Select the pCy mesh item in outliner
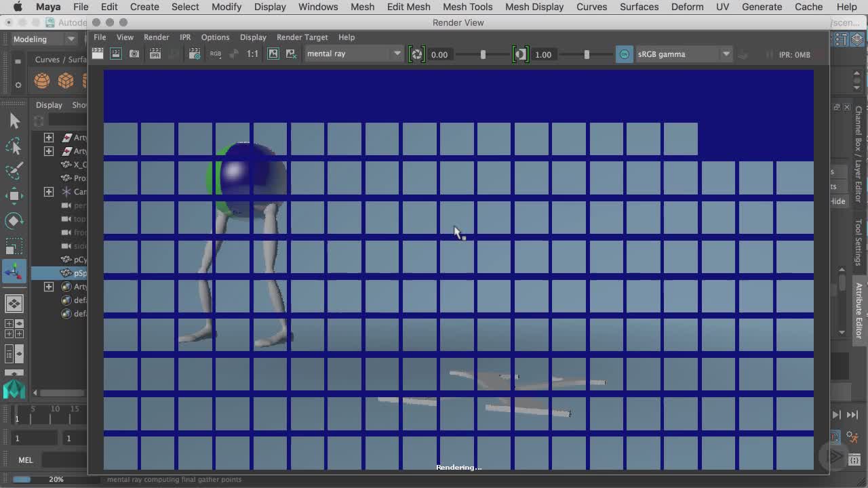The height and width of the screenshot is (488, 868). [74, 260]
